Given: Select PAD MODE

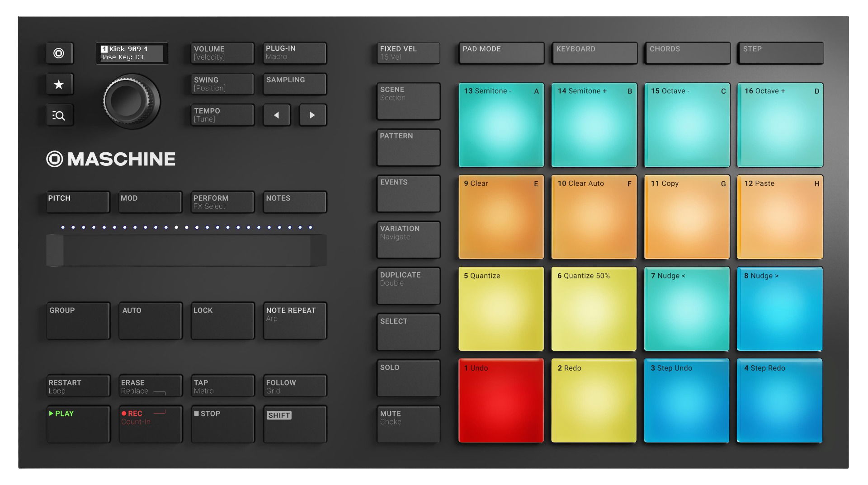Looking at the screenshot, I should [501, 53].
